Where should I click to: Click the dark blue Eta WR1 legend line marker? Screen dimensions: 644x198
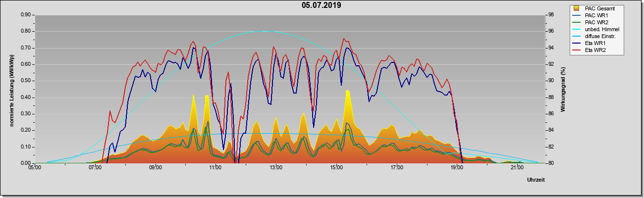point(577,43)
